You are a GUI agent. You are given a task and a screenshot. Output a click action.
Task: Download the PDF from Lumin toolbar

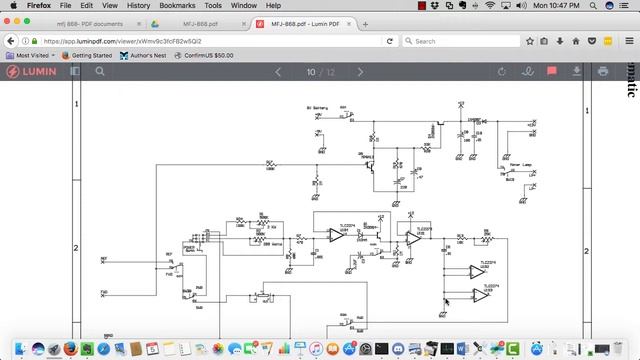[x=576, y=71]
